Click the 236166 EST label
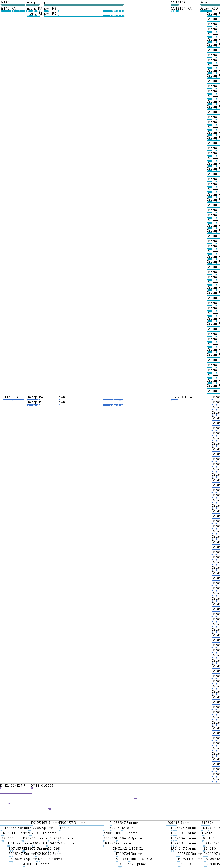This screenshot has height=868, width=220. [7, 838]
